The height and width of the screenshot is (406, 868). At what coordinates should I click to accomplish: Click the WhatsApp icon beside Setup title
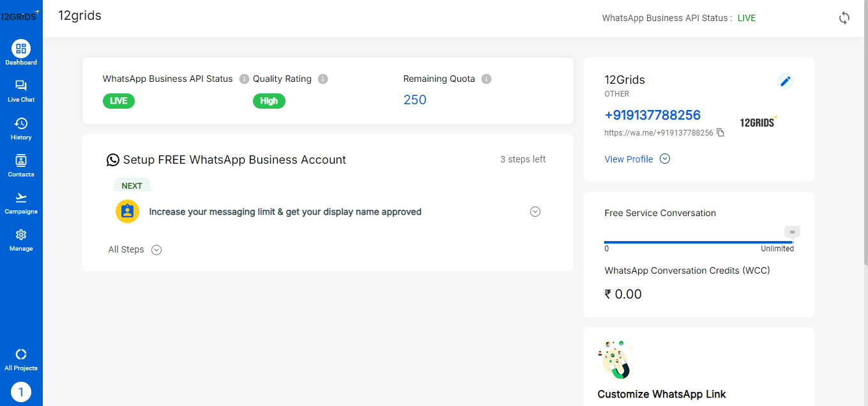tap(113, 160)
